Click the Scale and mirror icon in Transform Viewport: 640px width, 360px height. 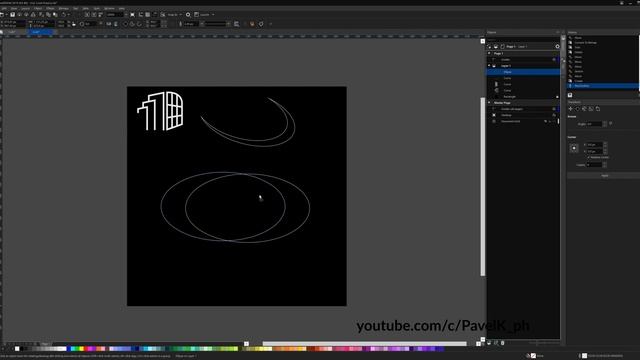point(584,109)
